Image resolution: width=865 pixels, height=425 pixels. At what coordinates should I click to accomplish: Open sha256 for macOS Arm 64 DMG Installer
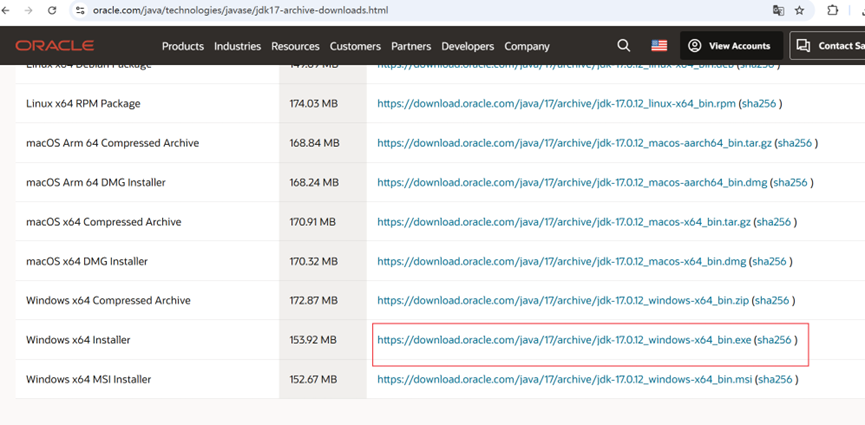click(791, 182)
